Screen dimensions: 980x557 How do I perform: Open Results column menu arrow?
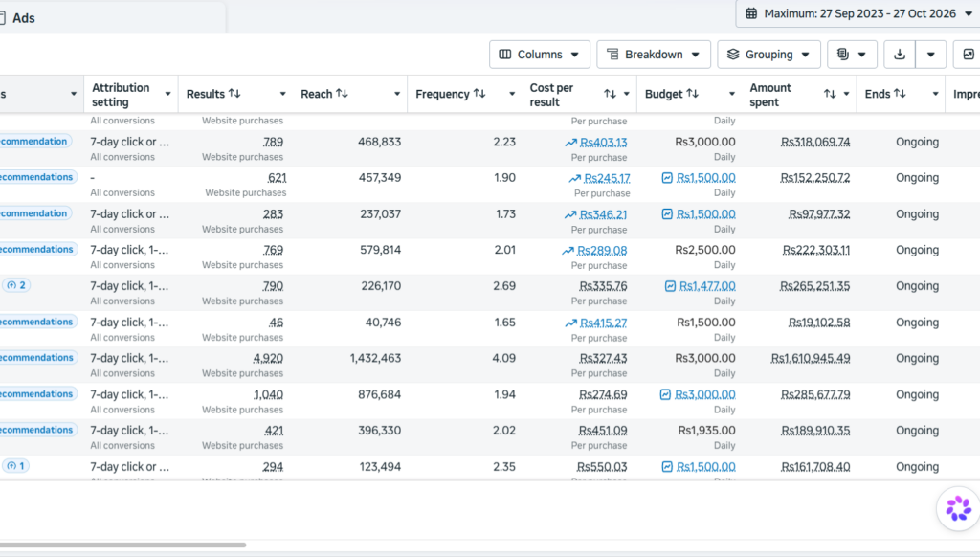point(282,94)
